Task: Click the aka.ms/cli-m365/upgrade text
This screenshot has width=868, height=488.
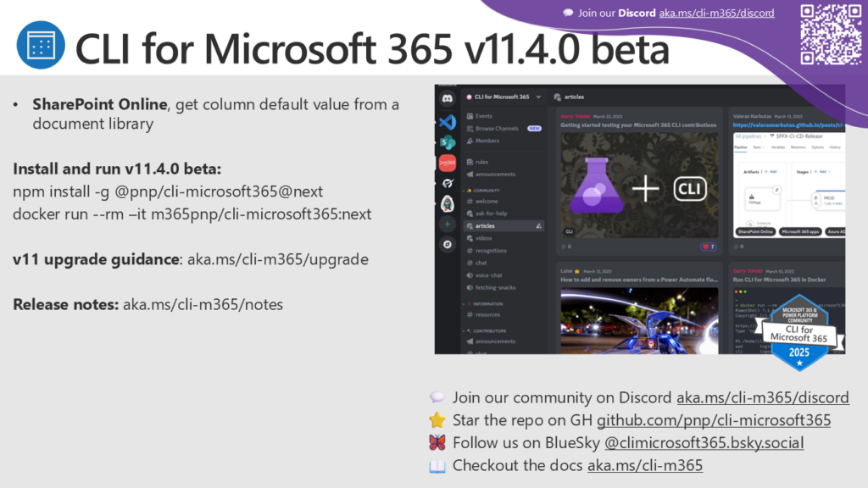Action: [278, 259]
